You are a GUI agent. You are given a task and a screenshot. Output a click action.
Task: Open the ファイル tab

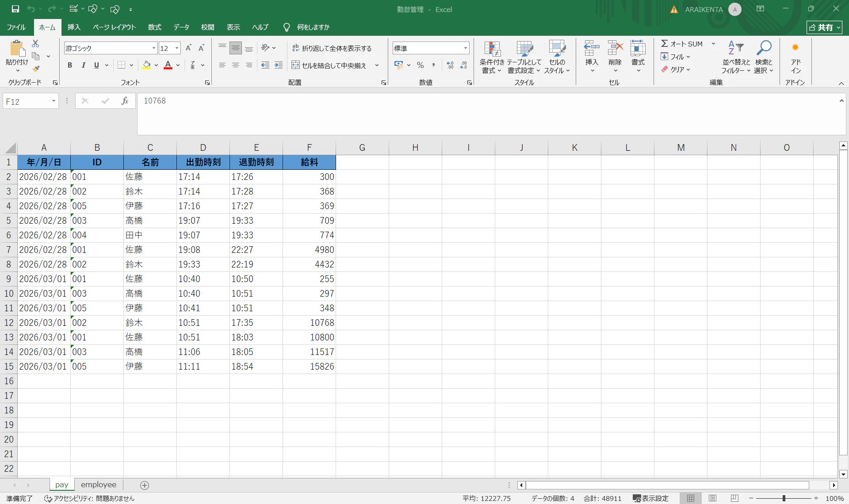(x=16, y=27)
